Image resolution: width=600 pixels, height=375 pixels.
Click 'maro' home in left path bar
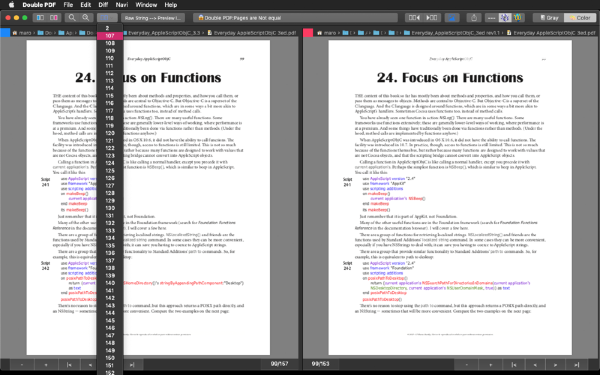(22, 33)
